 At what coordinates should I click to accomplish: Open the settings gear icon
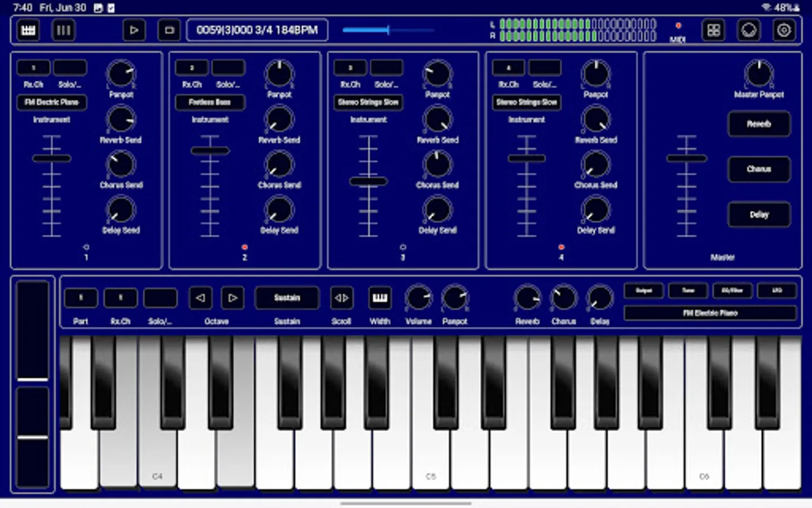(x=784, y=30)
